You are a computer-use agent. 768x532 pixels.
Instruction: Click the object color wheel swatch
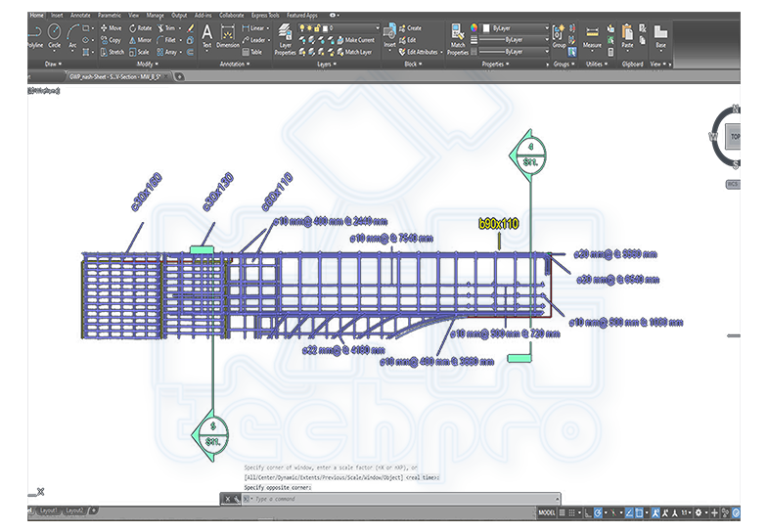click(x=474, y=28)
